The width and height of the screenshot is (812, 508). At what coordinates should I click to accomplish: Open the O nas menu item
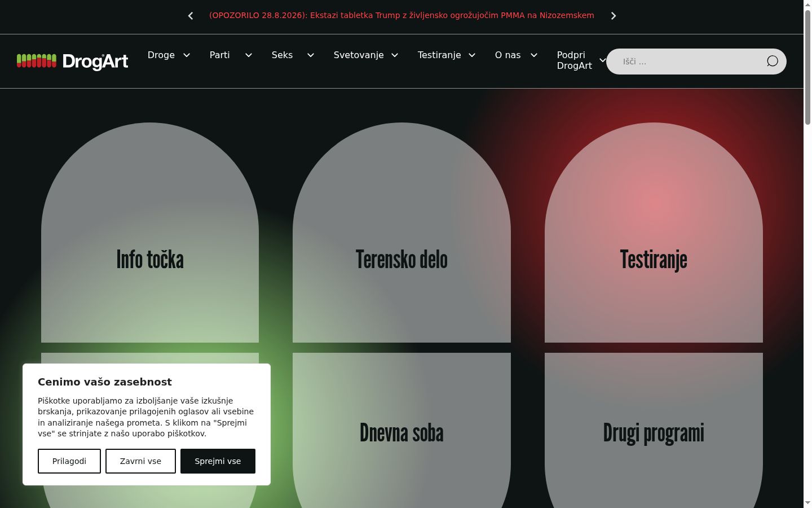[x=508, y=55]
